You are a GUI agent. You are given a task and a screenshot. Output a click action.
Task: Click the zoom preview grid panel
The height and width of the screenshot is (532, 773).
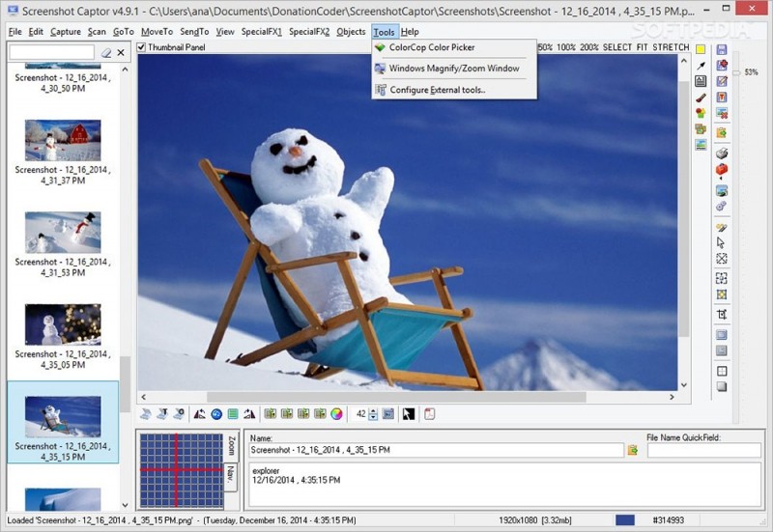[x=181, y=470]
